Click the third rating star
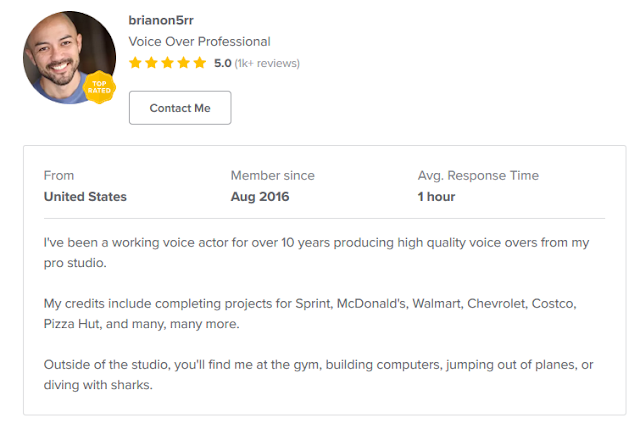The width and height of the screenshot is (640, 429). pyautogui.click(x=167, y=63)
